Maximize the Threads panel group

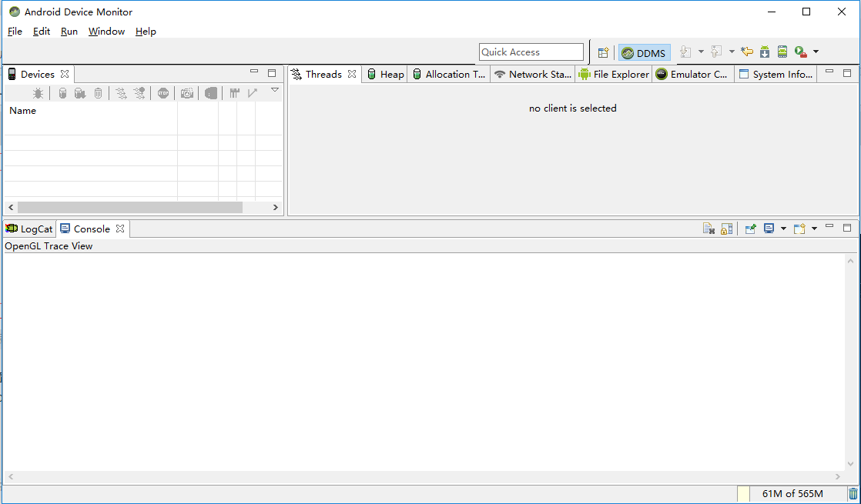(847, 72)
